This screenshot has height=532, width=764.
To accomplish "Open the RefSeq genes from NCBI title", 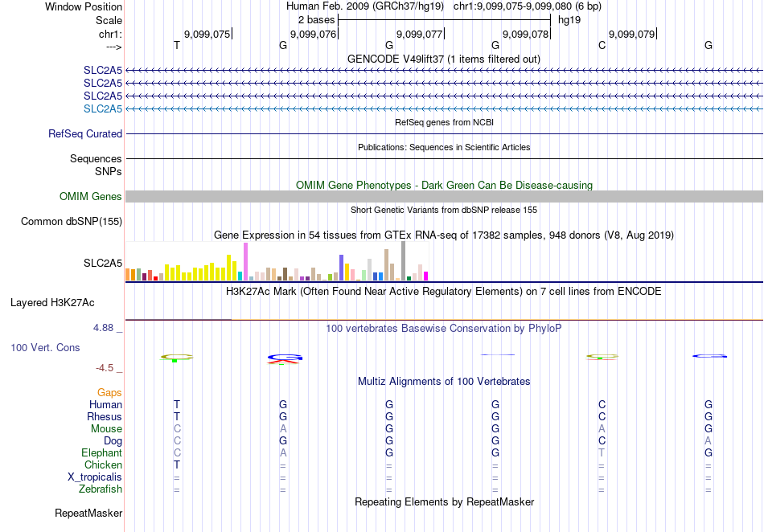I will 444,122.
